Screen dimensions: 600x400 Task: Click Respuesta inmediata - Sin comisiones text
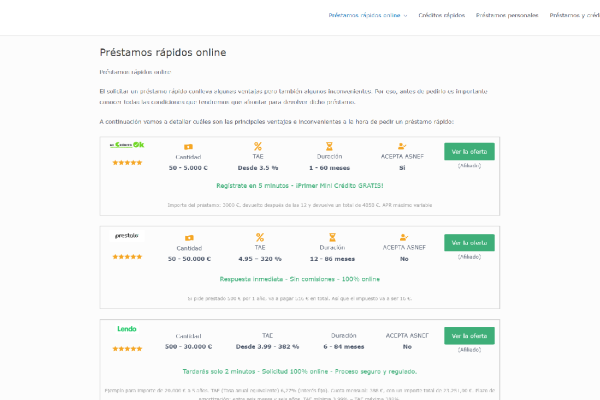(x=300, y=279)
